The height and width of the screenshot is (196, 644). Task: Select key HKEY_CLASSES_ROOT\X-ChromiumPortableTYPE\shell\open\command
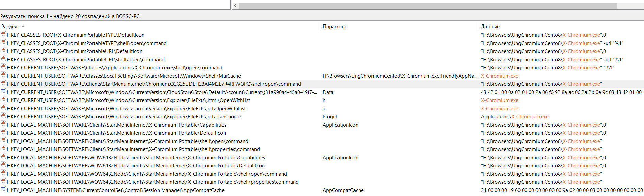click(87, 43)
